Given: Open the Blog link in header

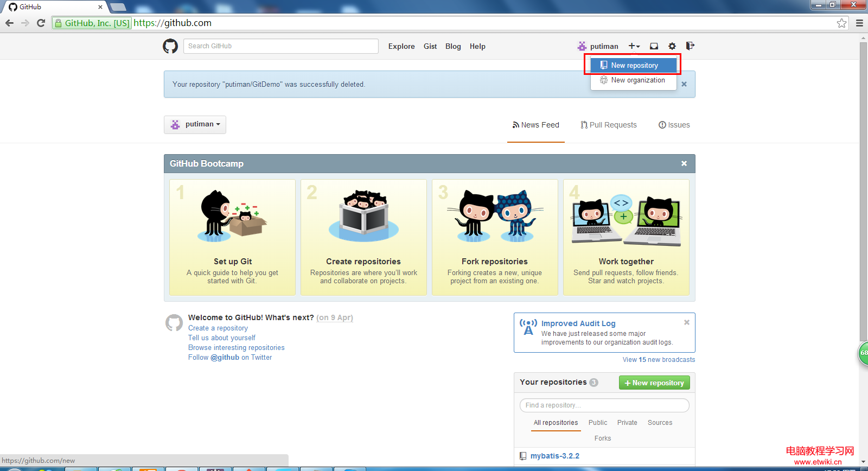Looking at the screenshot, I should pyautogui.click(x=453, y=46).
